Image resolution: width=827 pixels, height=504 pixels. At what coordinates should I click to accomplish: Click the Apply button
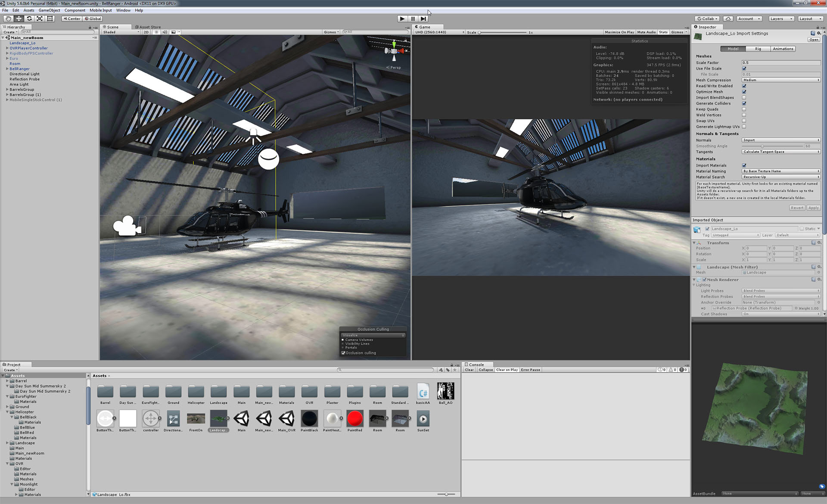tap(813, 208)
